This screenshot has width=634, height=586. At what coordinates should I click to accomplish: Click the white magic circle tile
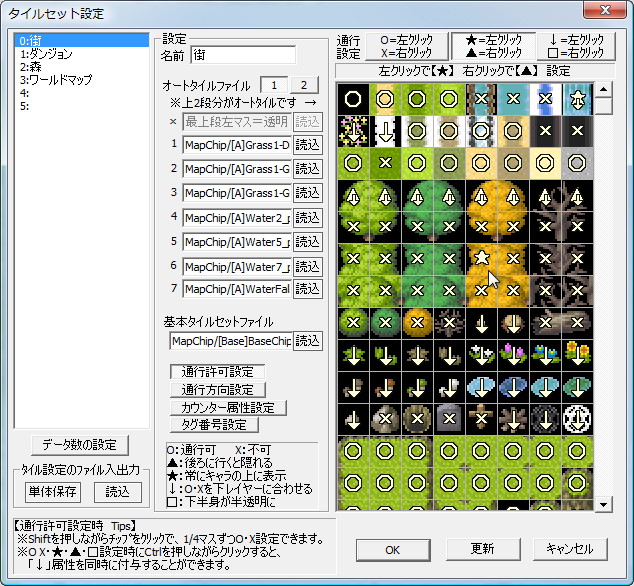[577, 419]
